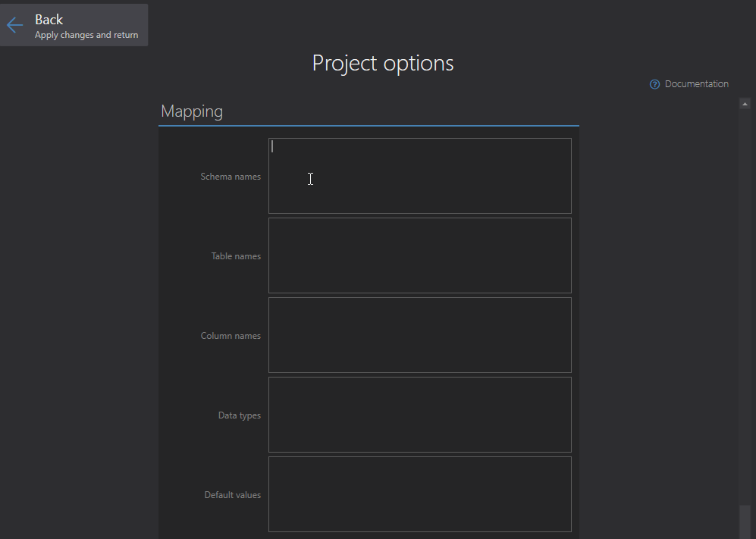Image resolution: width=756 pixels, height=539 pixels.
Task: Click the Table names label
Action: 236,256
